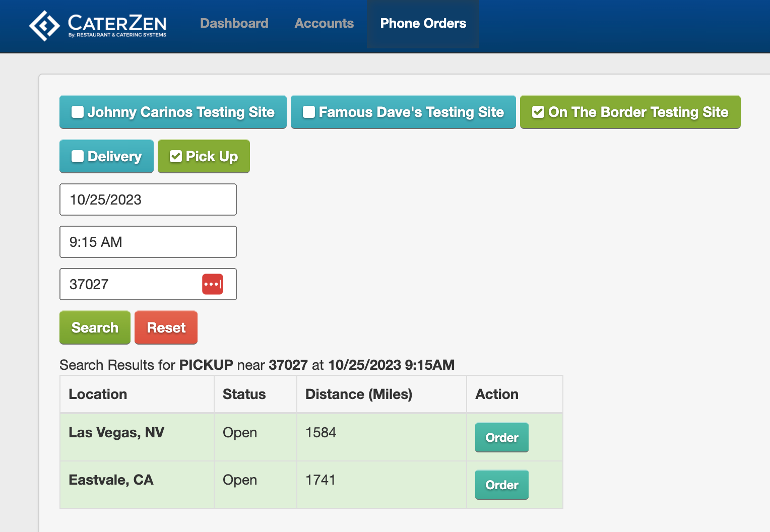Click Order for Las Vegas, NV

point(502,437)
